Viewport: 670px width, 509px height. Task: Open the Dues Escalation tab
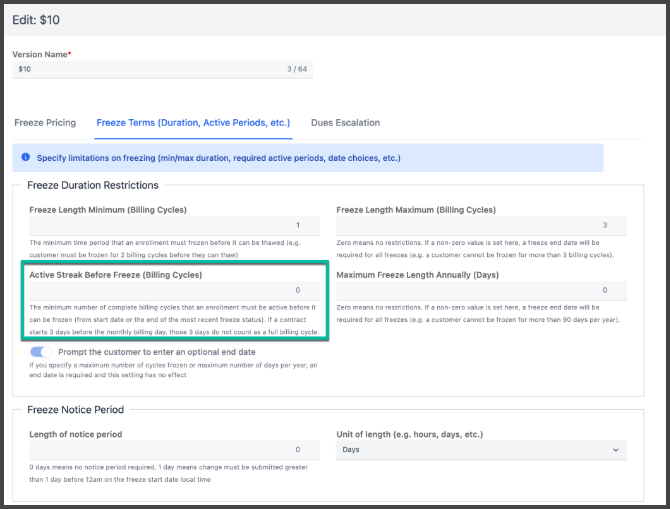click(345, 123)
